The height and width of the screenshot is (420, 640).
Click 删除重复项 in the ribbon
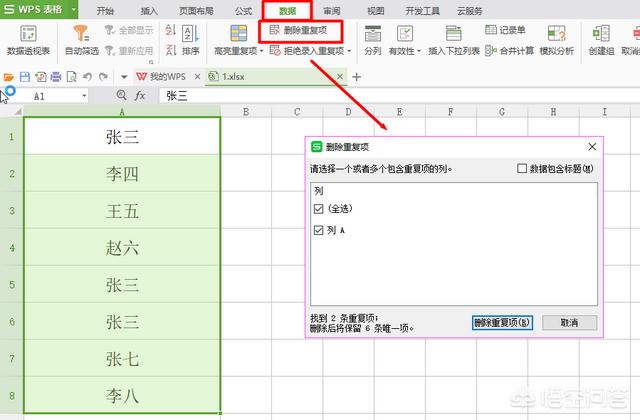tap(299, 30)
